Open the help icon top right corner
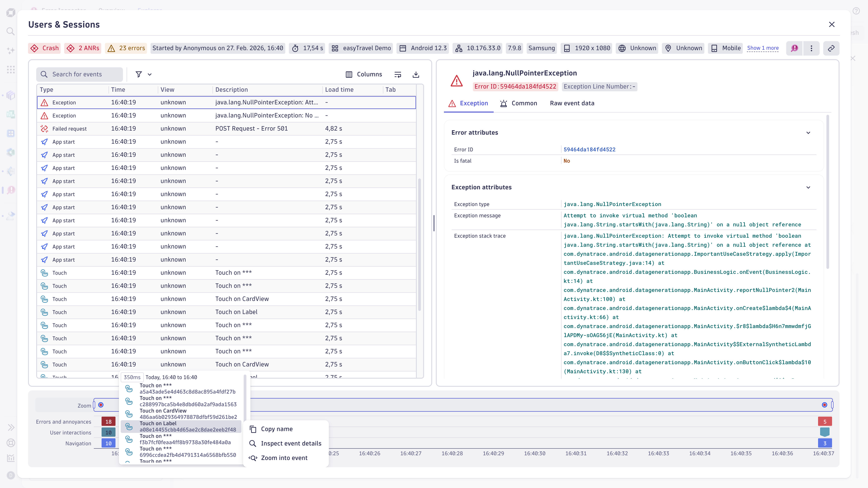 pyautogui.click(x=856, y=10)
